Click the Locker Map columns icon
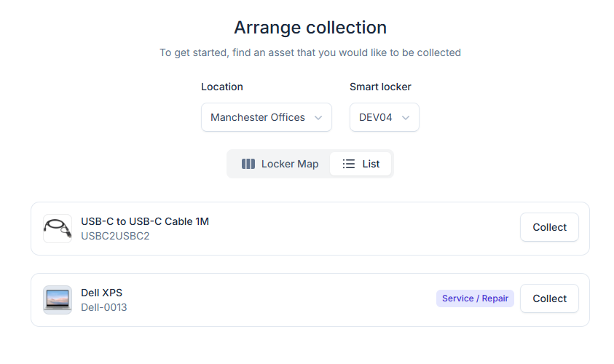This screenshot has height=364, width=614. pyautogui.click(x=248, y=164)
